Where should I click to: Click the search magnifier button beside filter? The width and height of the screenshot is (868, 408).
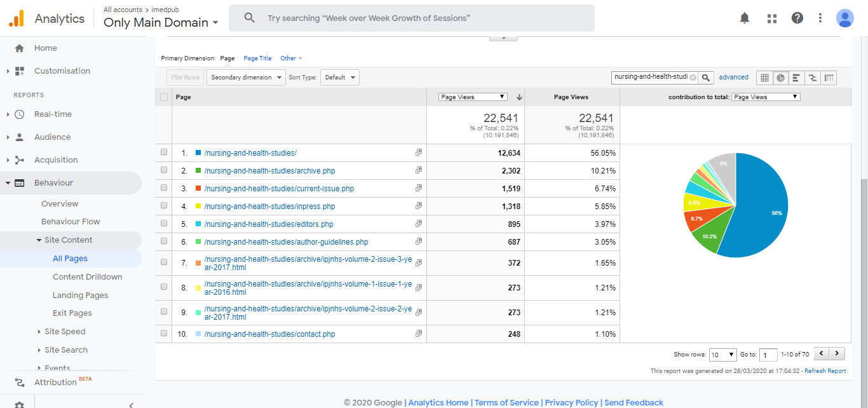[706, 78]
